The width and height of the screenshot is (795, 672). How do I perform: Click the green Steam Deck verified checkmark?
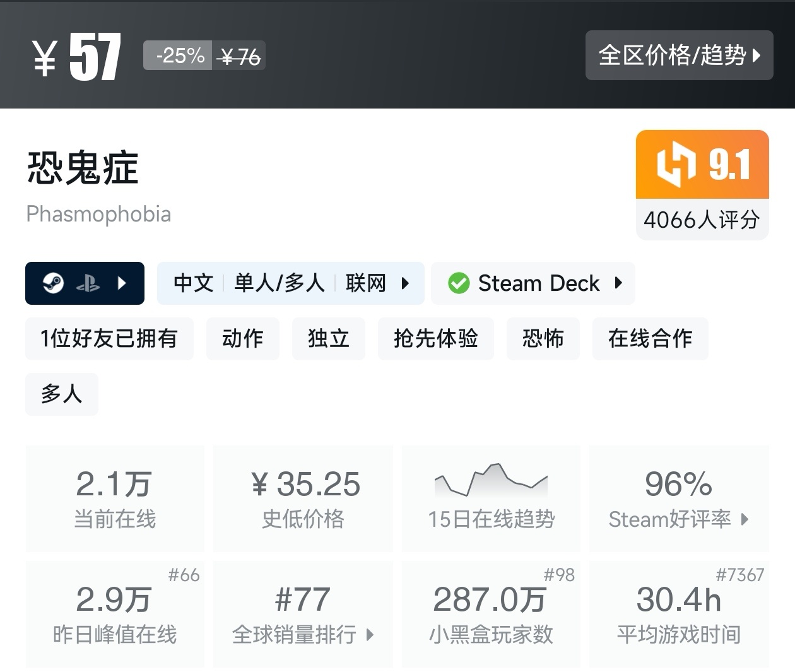coord(459,283)
